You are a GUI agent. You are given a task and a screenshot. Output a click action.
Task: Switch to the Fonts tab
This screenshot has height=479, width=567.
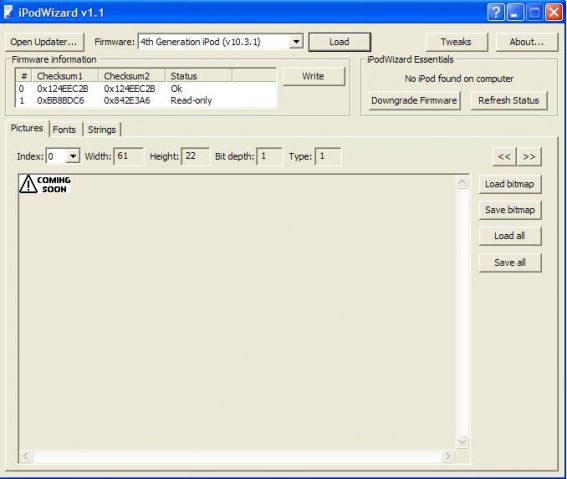click(64, 129)
